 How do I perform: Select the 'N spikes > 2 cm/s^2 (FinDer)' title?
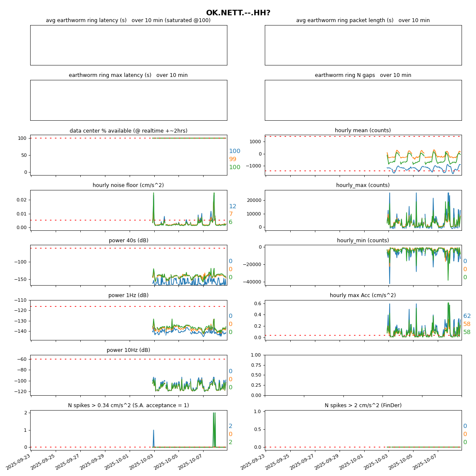pos(363,405)
